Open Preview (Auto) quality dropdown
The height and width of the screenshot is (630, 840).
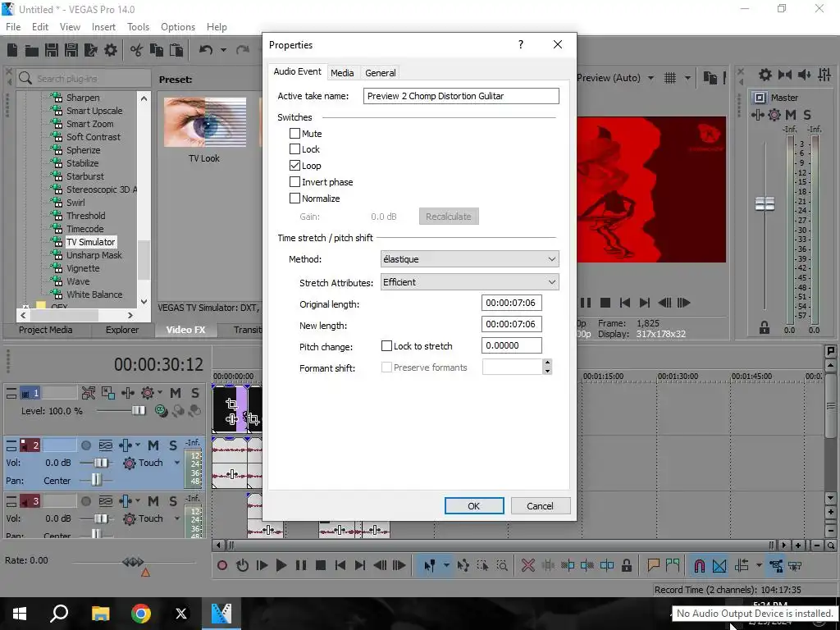tap(651, 78)
